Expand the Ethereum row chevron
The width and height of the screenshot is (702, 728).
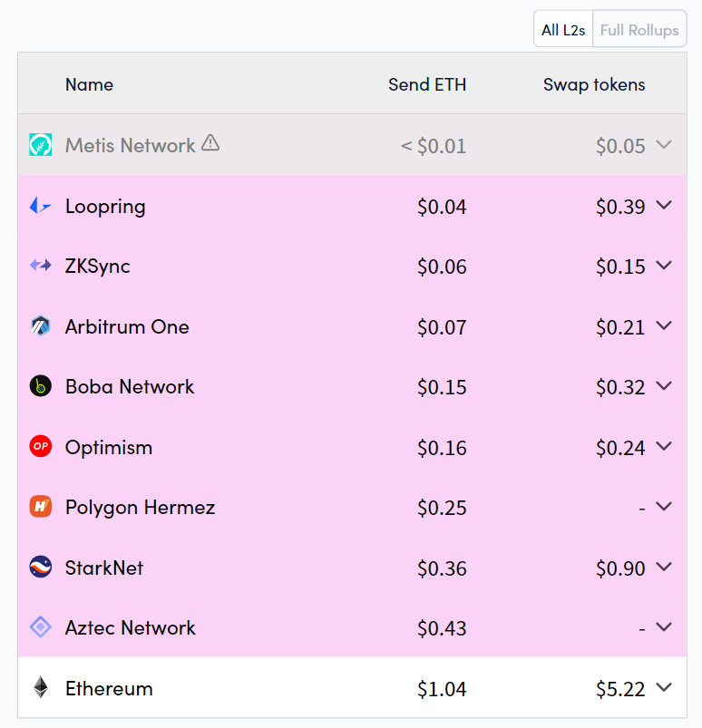pyautogui.click(x=664, y=687)
